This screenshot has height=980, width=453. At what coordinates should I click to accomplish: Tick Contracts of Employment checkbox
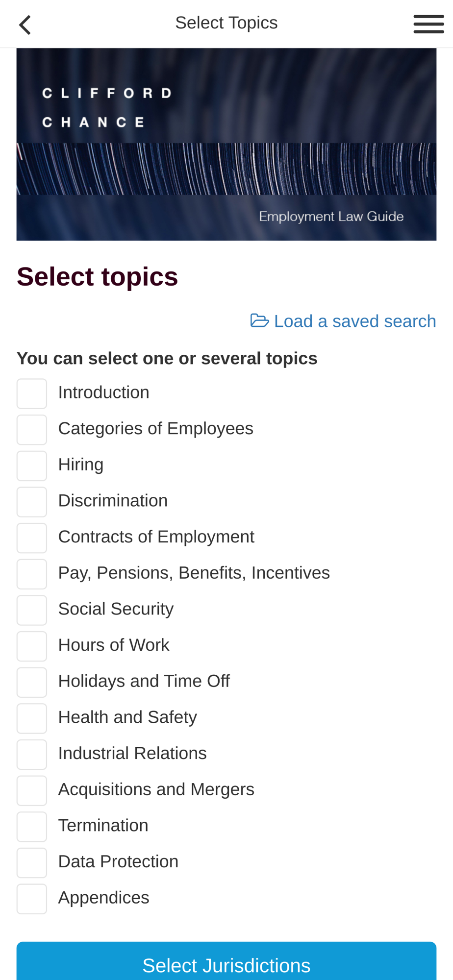click(x=32, y=538)
